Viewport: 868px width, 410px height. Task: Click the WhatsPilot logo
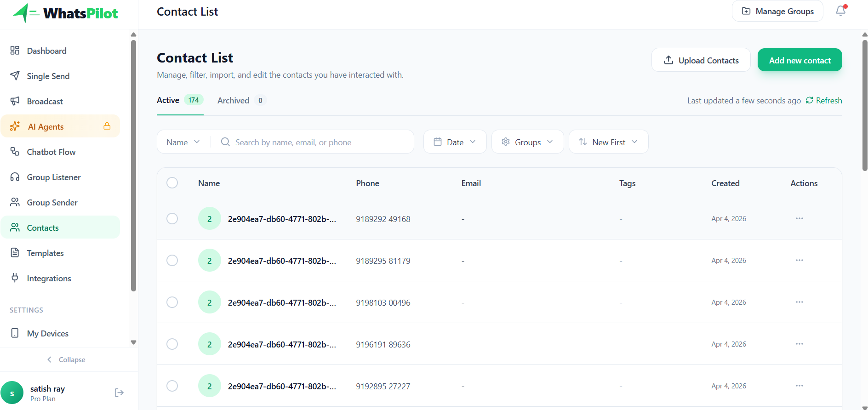point(65,13)
